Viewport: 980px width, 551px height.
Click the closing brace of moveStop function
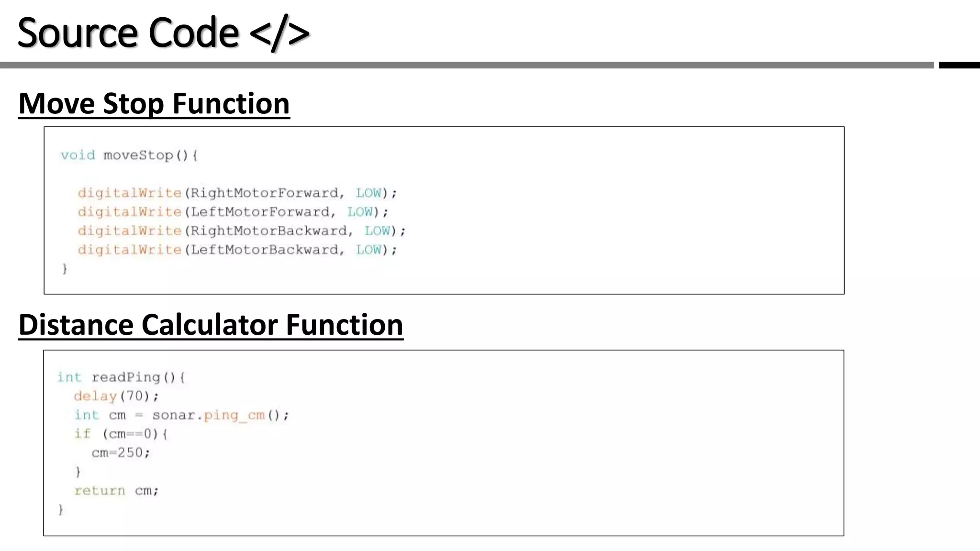65,269
